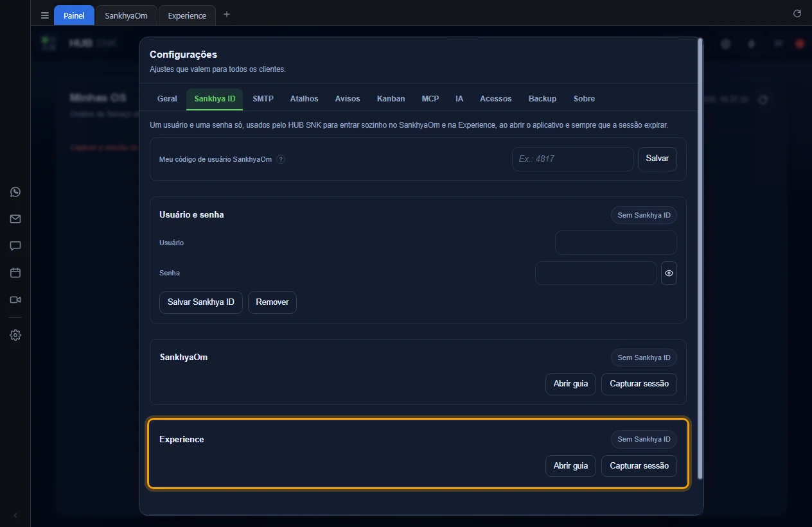Click Abrir guia in SankhyaOm section
The image size is (812, 527).
(570, 384)
